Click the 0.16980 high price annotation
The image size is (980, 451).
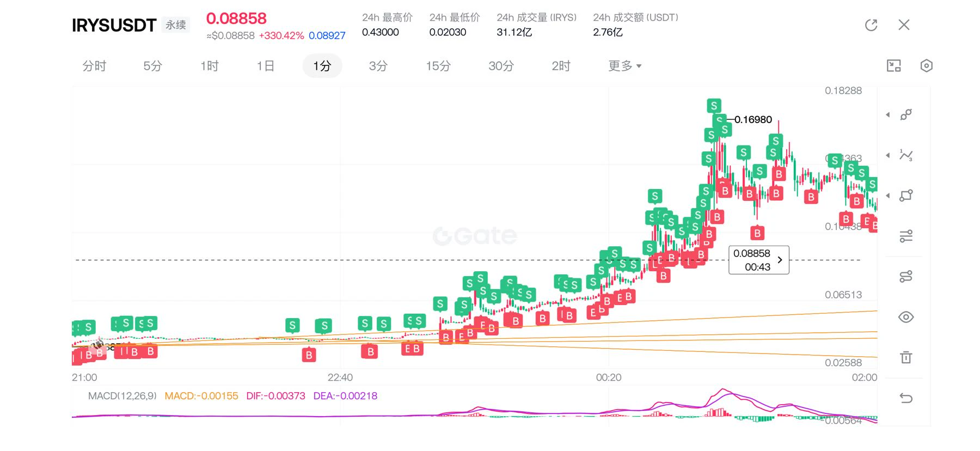pyautogui.click(x=753, y=119)
